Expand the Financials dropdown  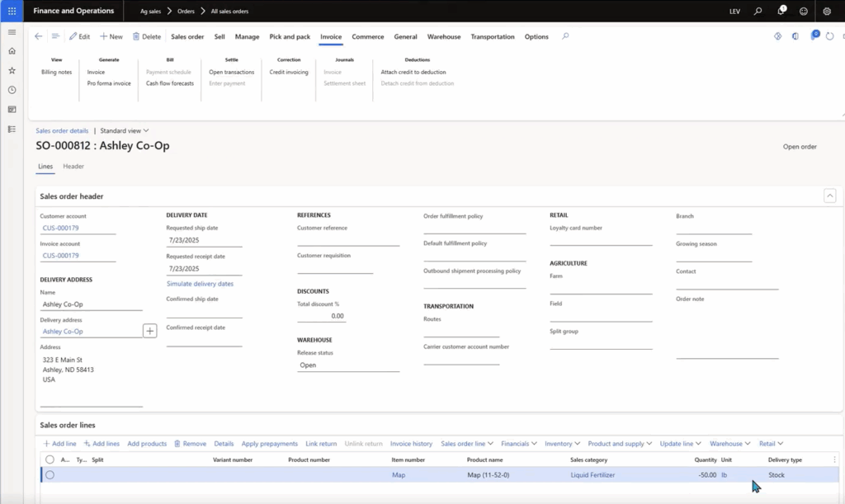tap(519, 444)
